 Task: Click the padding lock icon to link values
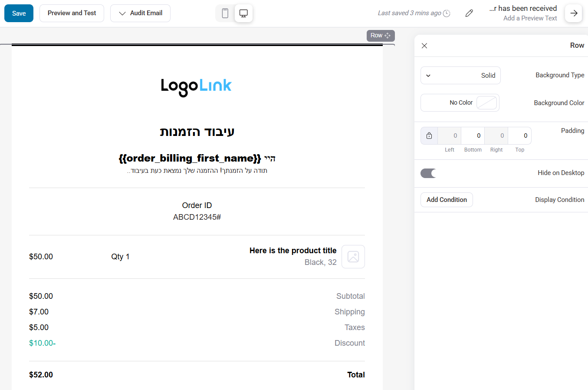429,136
